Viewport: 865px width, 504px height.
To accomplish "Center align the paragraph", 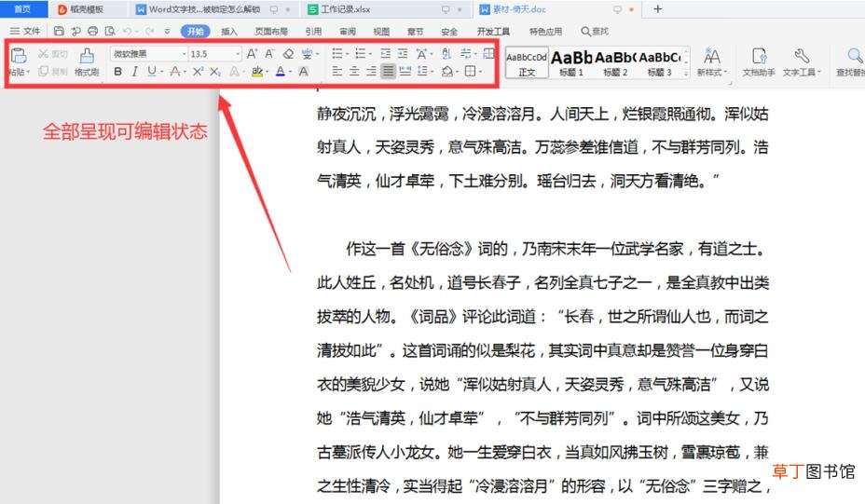I will click(x=355, y=71).
